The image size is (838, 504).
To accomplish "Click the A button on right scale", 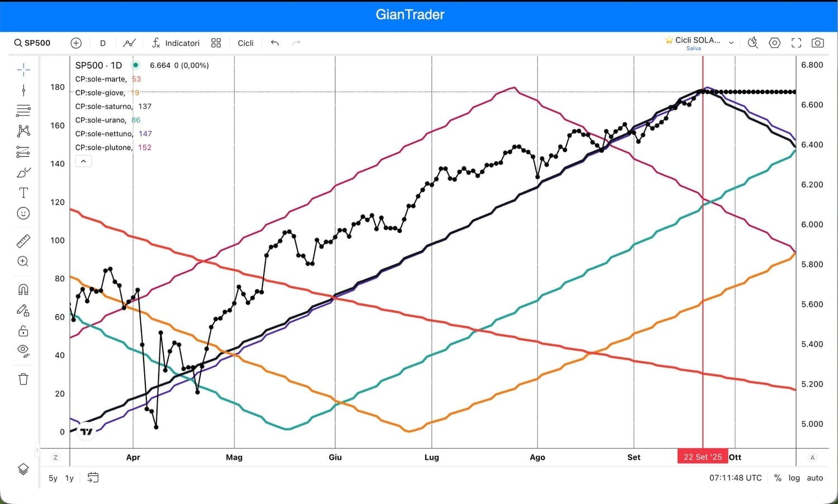I will point(812,458).
